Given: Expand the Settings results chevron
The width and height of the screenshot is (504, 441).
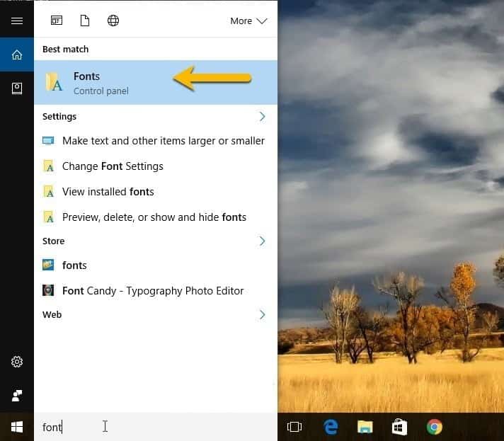Looking at the screenshot, I should tap(262, 116).
